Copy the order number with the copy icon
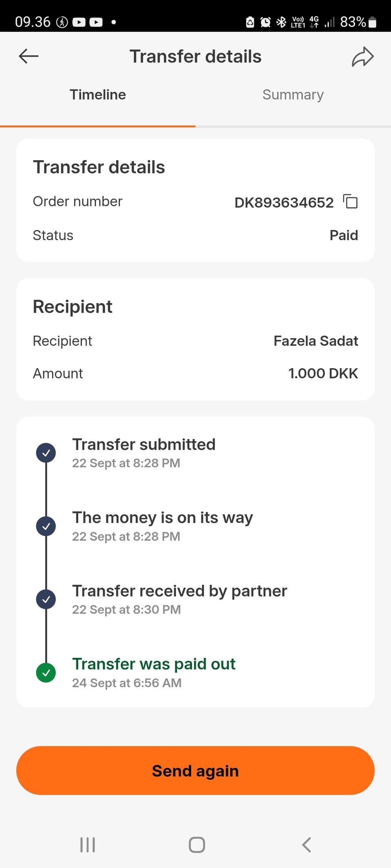 tap(350, 201)
